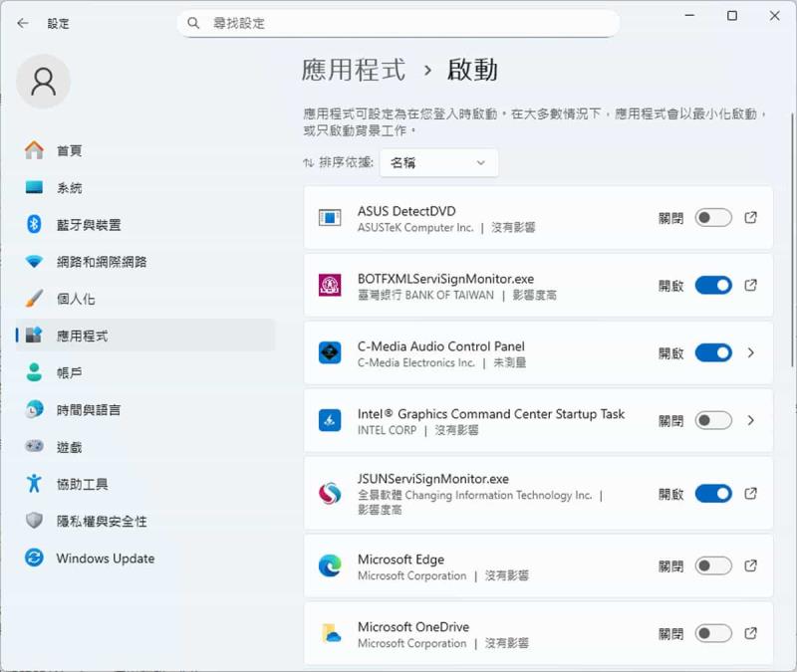The image size is (797, 672).
Task: Click the 尋找設定 search field
Action: click(x=398, y=23)
